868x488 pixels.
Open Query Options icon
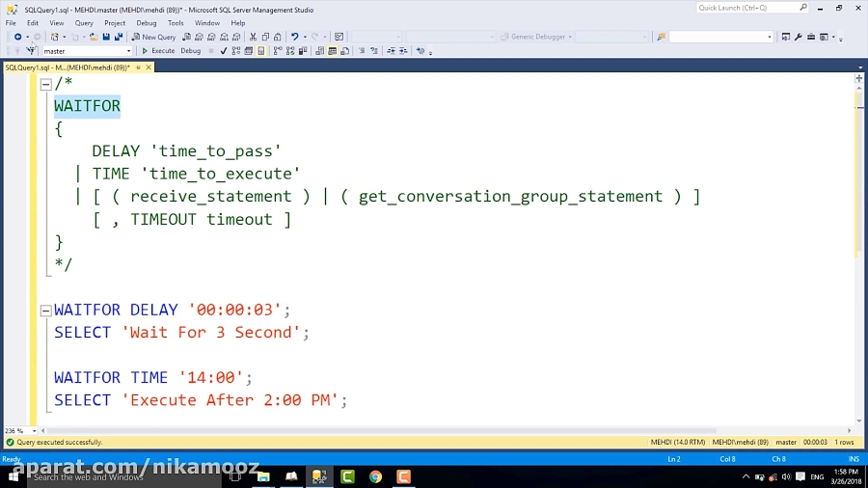click(x=249, y=51)
